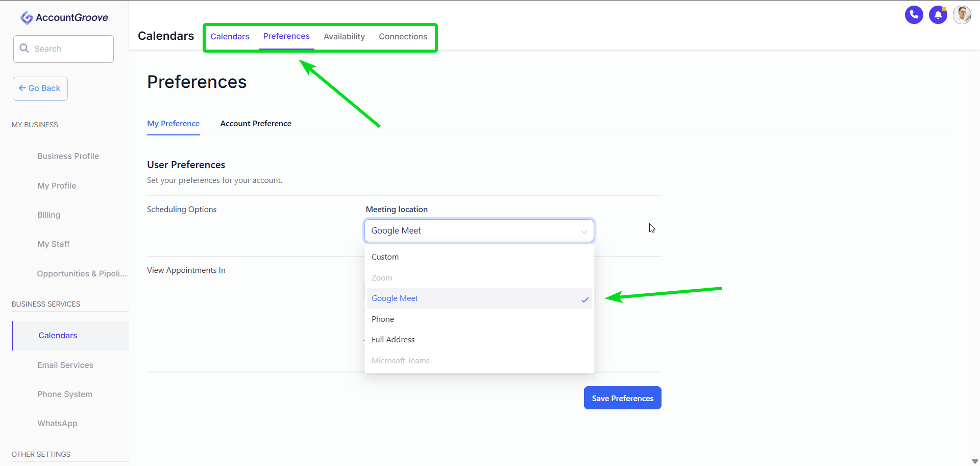The height and width of the screenshot is (466, 980).
Task: Open Opportunities & Pipelines in sidebar
Action: [82, 274]
